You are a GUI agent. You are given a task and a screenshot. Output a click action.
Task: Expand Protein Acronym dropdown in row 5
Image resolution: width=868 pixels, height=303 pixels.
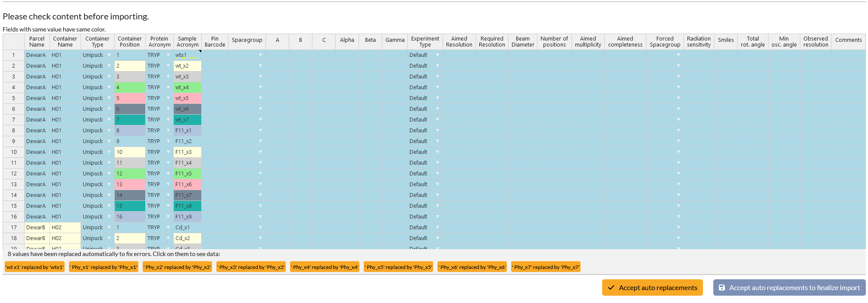click(168, 98)
